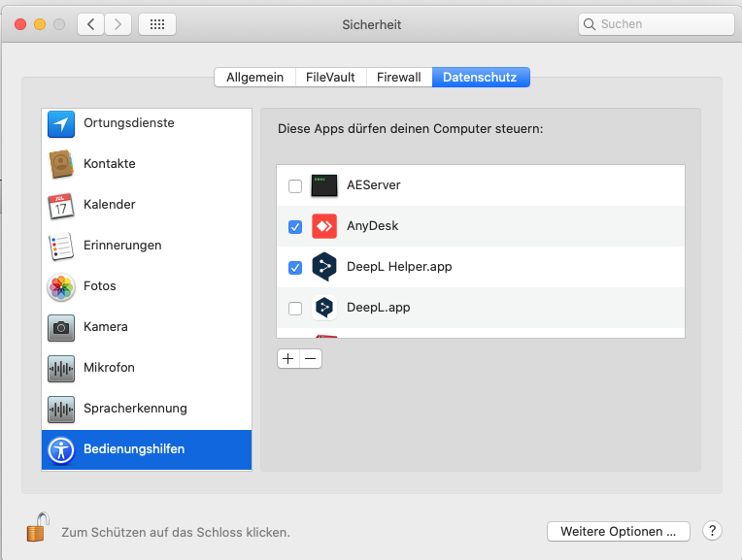Focus the Suchen search field
This screenshot has width=742, height=560.
pyautogui.click(x=656, y=24)
